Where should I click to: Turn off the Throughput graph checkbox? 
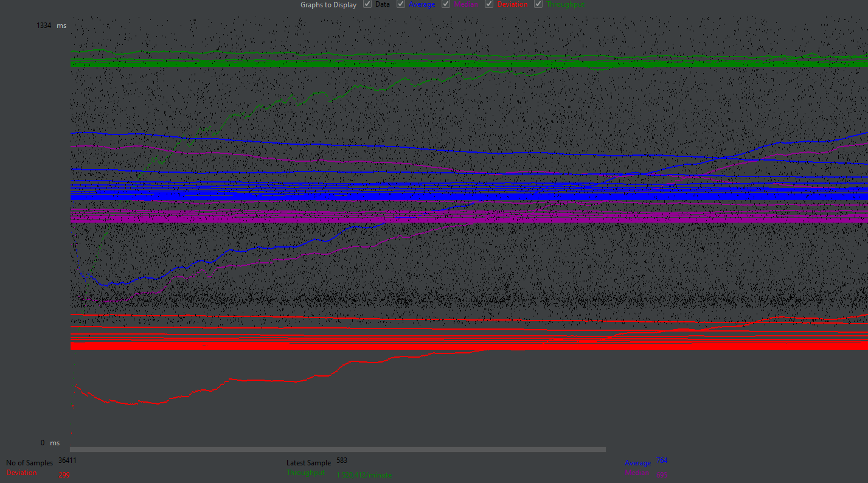point(538,4)
